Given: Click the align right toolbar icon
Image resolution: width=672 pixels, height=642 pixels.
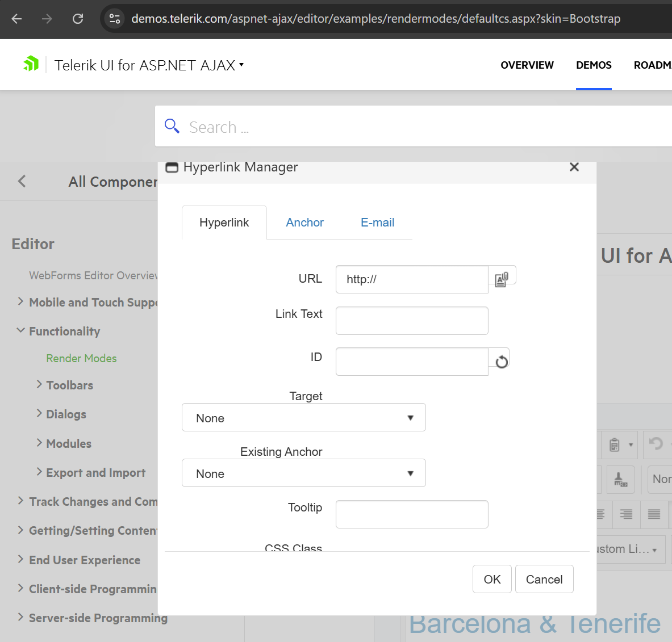Looking at the screenshot, I should [626, 514].
